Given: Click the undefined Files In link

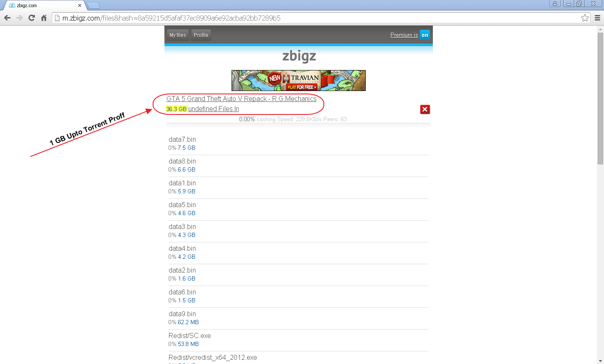Looking at the screenshot, I should (213, 109).
